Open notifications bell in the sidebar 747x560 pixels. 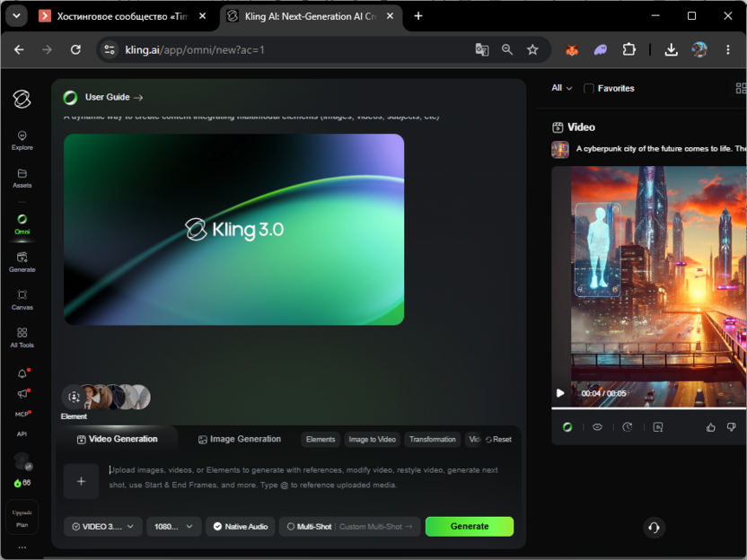coord(22,374)
